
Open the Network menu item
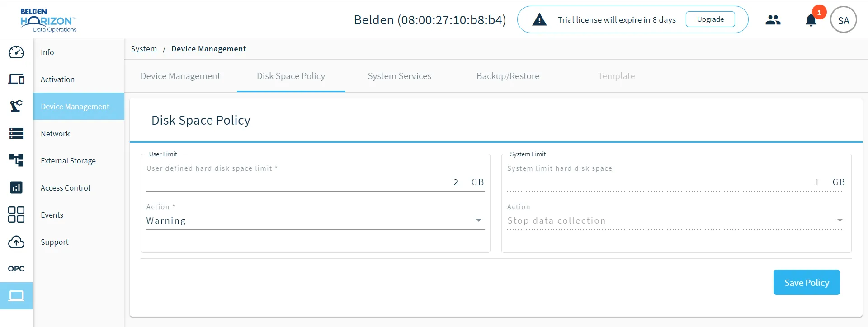78,134
